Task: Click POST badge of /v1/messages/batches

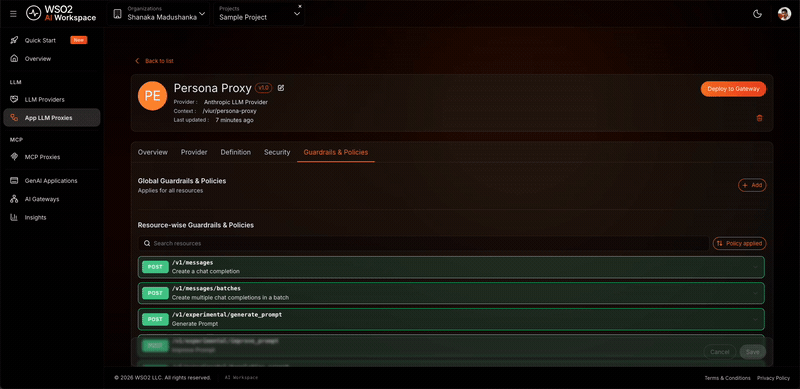Action: (155, 293)
